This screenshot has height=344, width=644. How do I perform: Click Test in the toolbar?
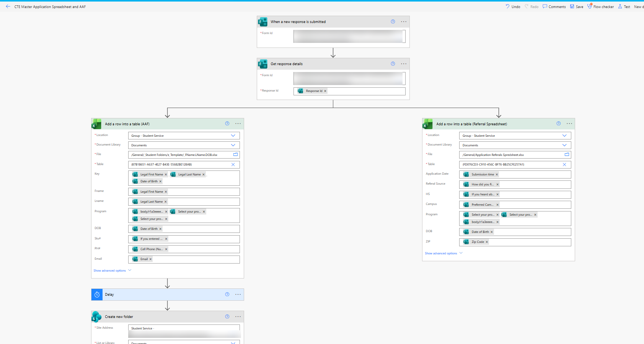pyautogui.click(x=624, y=7)
